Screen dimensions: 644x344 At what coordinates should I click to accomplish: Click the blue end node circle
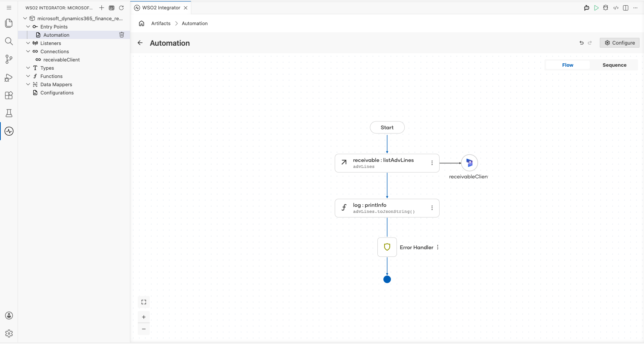point(387,279)
